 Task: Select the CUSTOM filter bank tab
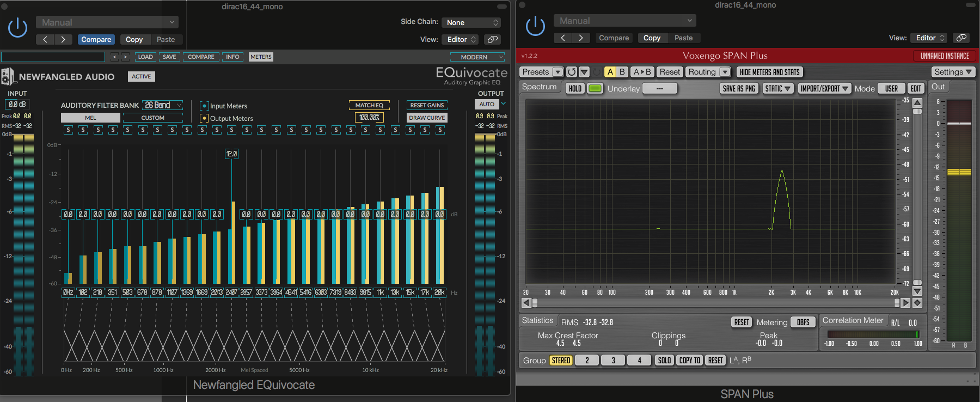(x=153, y=118)
